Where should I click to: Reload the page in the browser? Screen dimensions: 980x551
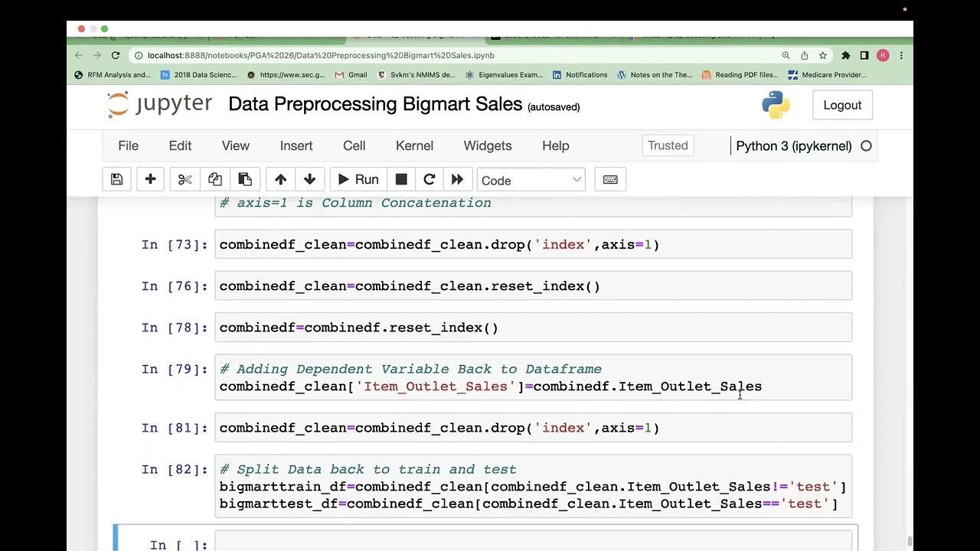point(116,55)
